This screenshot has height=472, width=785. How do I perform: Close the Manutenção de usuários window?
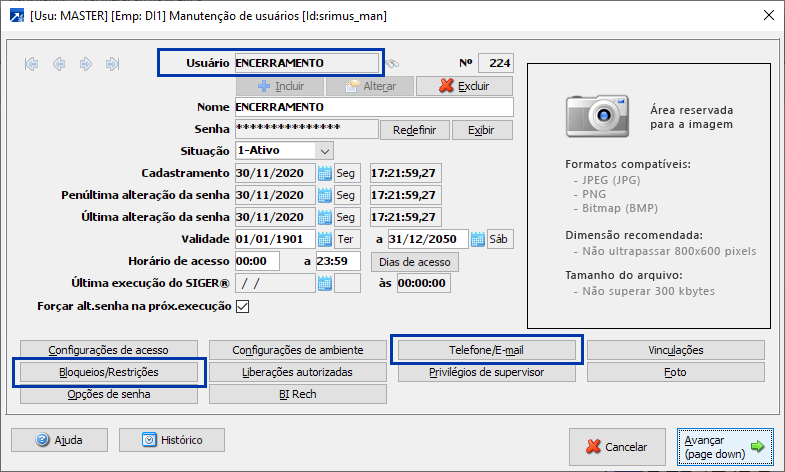(x=769, y=16)
